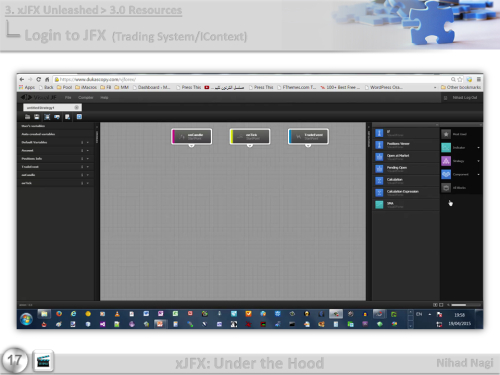Select the purple Strategy category icon

tap(446, 161)
